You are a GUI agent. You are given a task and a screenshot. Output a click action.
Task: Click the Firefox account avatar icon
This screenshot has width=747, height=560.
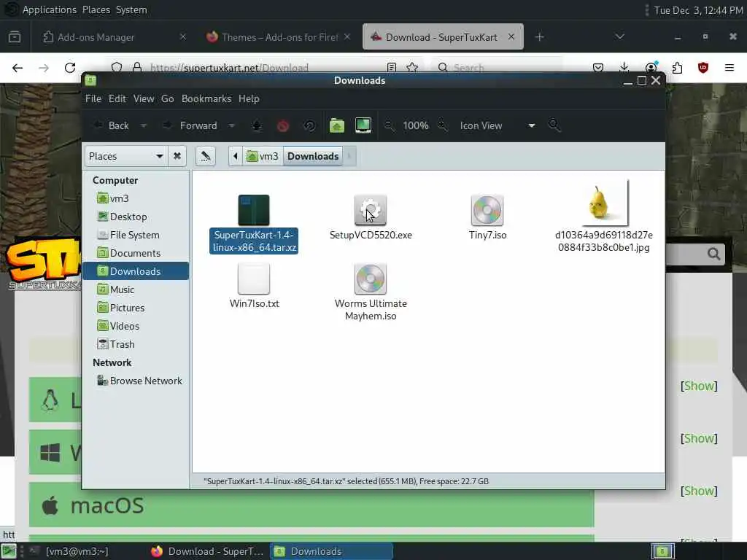(651, 68)
